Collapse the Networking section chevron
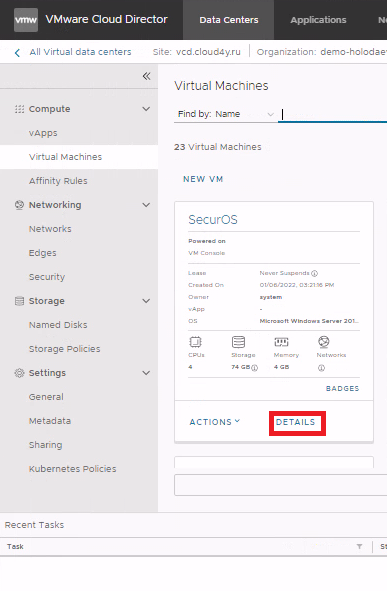Viewport: 387px width, 591px height. pos(146,205)
